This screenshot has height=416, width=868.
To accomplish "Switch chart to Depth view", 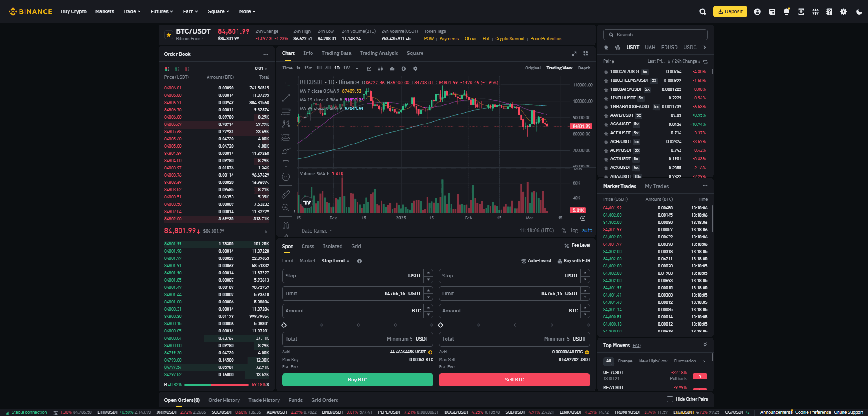I will tap(584, 68).
